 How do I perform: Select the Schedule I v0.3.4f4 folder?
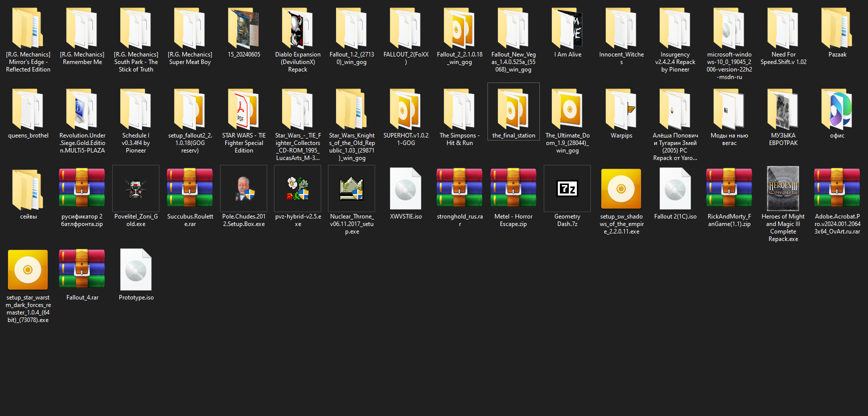pyautogui.click(x=136, y=121)
